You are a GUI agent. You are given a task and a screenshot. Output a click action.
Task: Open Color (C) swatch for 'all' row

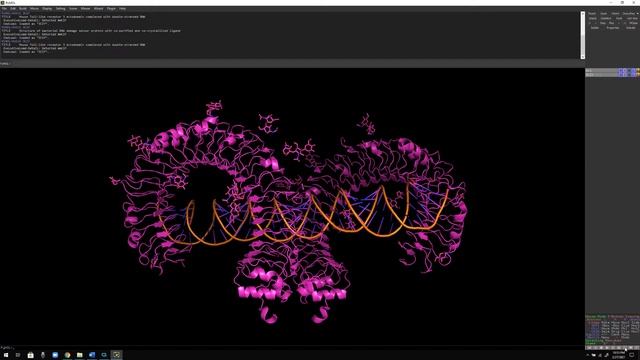point(638,71)
